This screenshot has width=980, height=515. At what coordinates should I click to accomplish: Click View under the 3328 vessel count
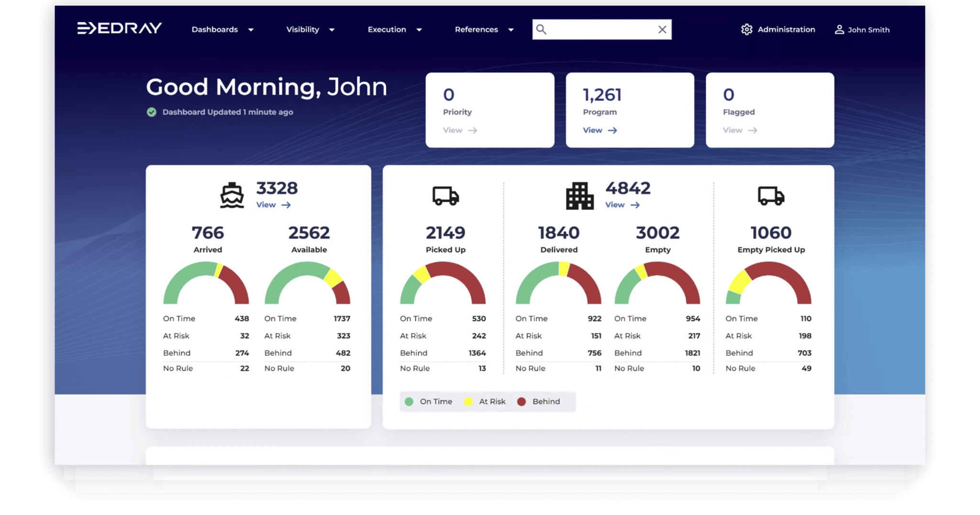pyautogui.click(x=273, y=205)
